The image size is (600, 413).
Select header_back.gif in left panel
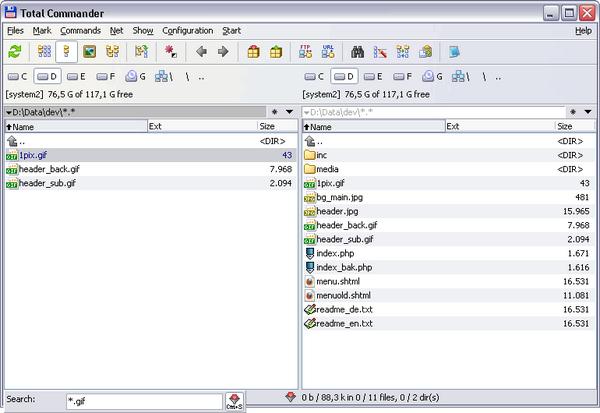[151, 169]
